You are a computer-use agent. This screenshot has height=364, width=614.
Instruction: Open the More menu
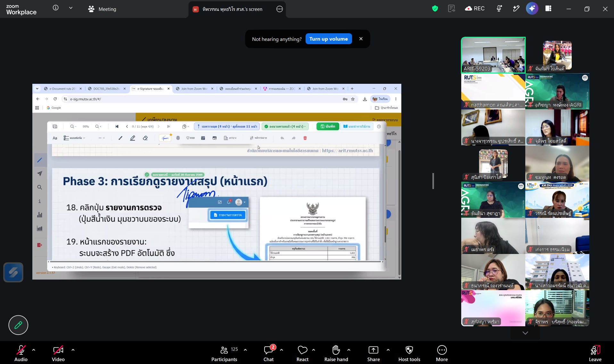(442, 353)
